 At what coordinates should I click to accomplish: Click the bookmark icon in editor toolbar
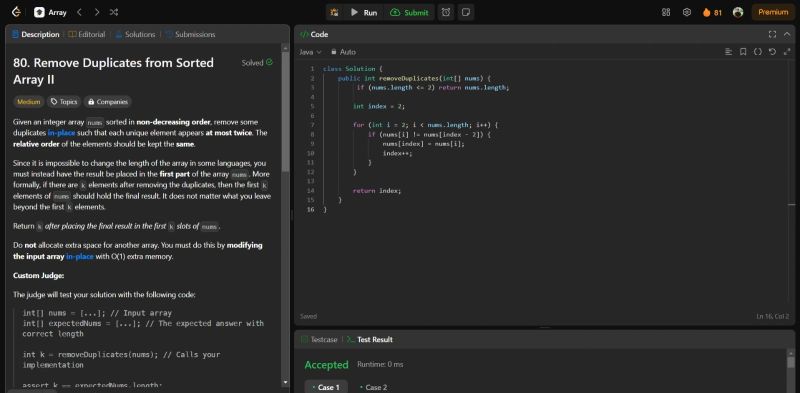coord(743,52)
